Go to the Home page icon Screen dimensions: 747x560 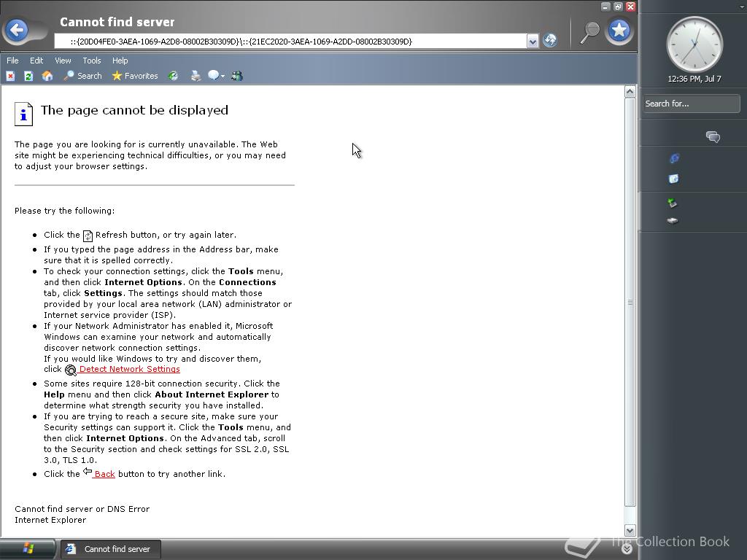[x=47, y=76]
